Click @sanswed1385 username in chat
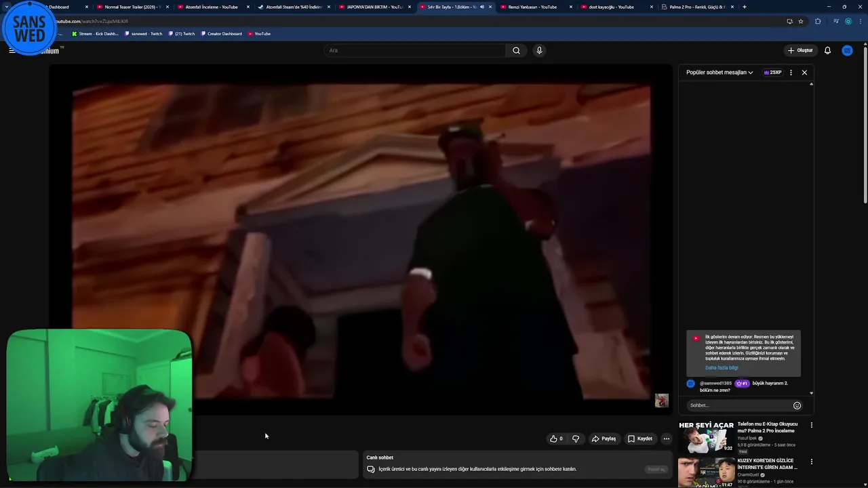The image size is (868, 488). (715, 384)
